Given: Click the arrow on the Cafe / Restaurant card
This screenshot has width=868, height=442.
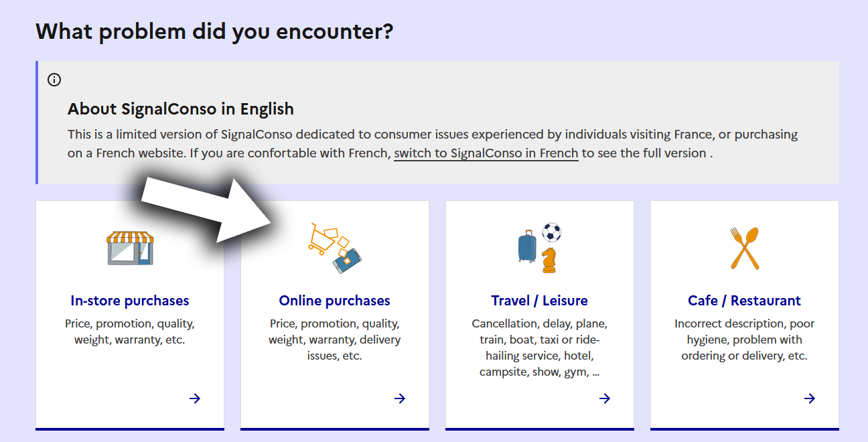Looking at the screenshot, I should [810, 398].
